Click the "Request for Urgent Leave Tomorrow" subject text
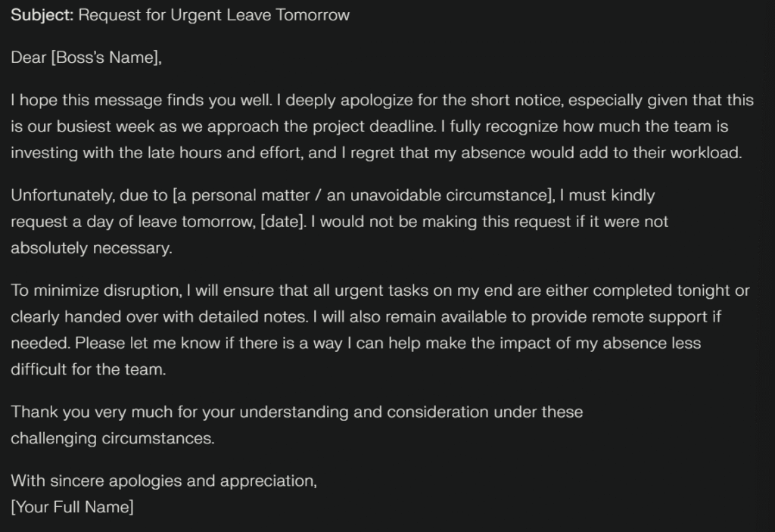This screenshot has width=775, height=532. tap(214, 15)
